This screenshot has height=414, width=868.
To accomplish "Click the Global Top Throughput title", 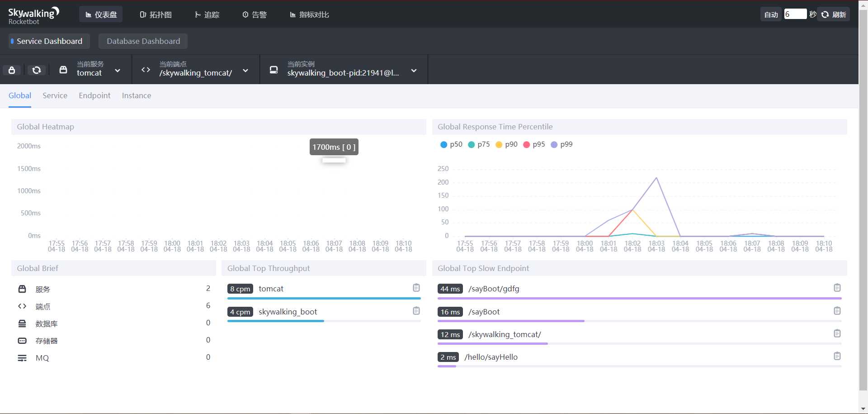I will [x=269, y=268].
